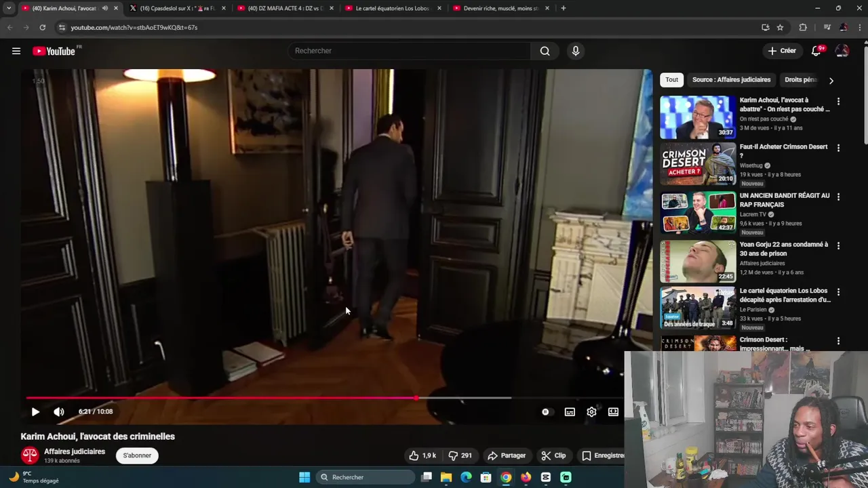Switch to Devenir riche, musclé tab
This screenshot has height=488, width=868.
501,8
